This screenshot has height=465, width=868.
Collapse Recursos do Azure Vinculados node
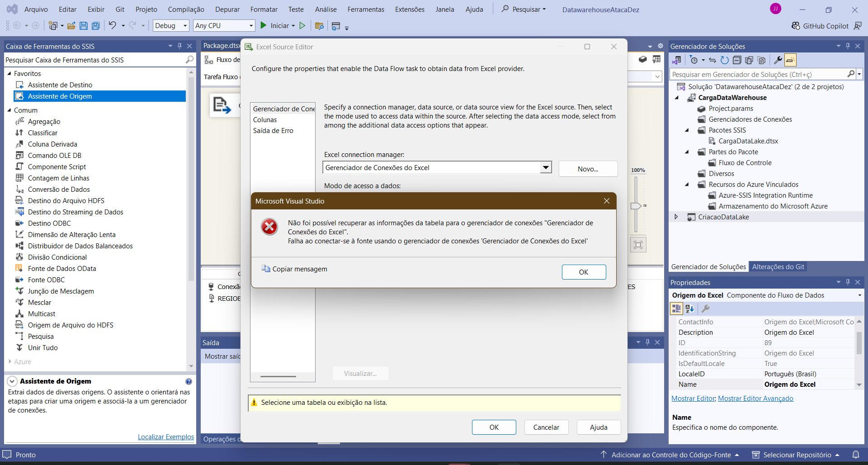pyautogui.click(x=687, y=184)
